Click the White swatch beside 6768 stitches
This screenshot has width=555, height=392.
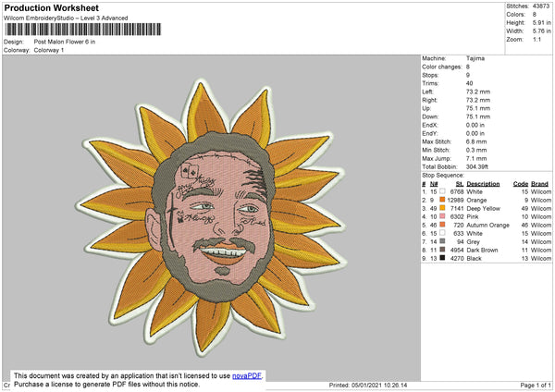coord(442,191)
